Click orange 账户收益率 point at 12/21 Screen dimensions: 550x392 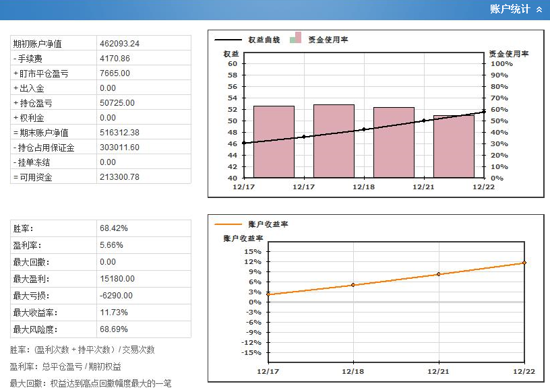439,274
